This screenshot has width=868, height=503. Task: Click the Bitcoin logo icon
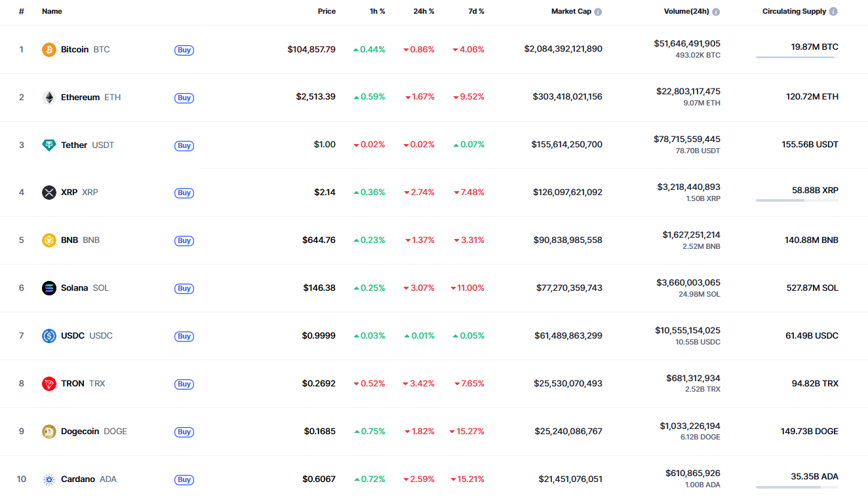(x=49, y=50)
